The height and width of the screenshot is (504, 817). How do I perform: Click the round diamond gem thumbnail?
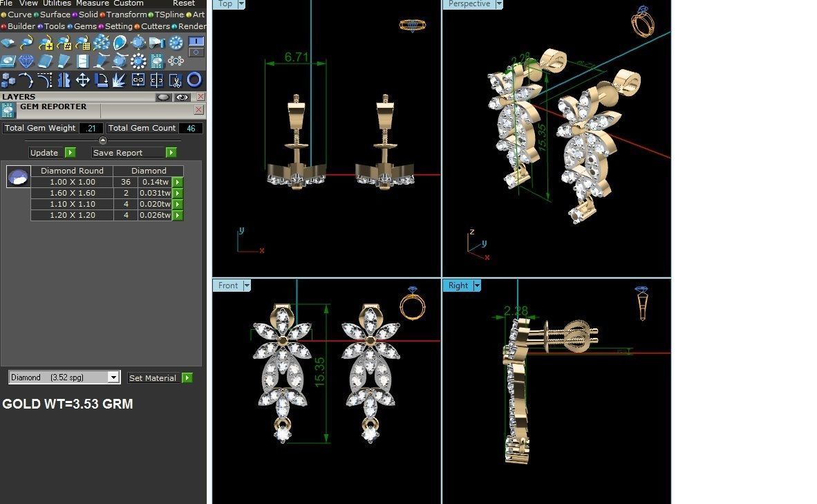pyautogui.click(x=18, y=177)
